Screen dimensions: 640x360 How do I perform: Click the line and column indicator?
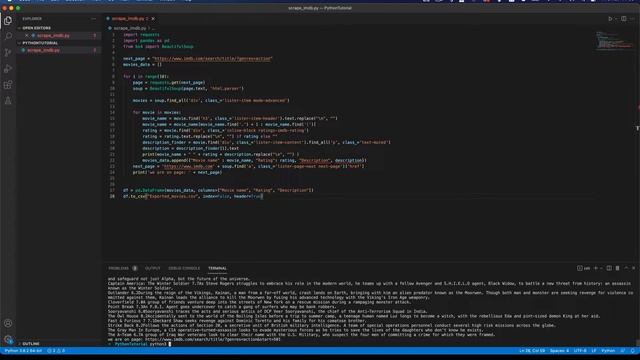(532, 351)
